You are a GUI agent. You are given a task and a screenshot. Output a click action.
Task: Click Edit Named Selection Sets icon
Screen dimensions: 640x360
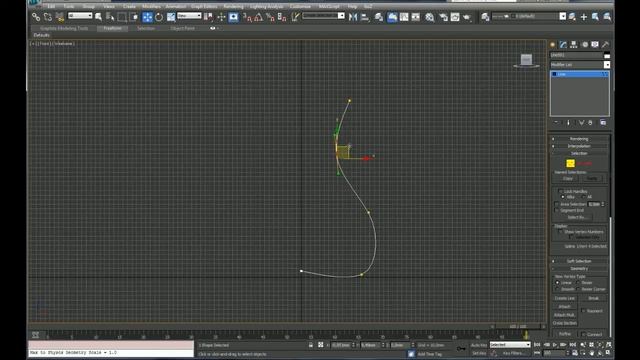[x=295, y=17]
